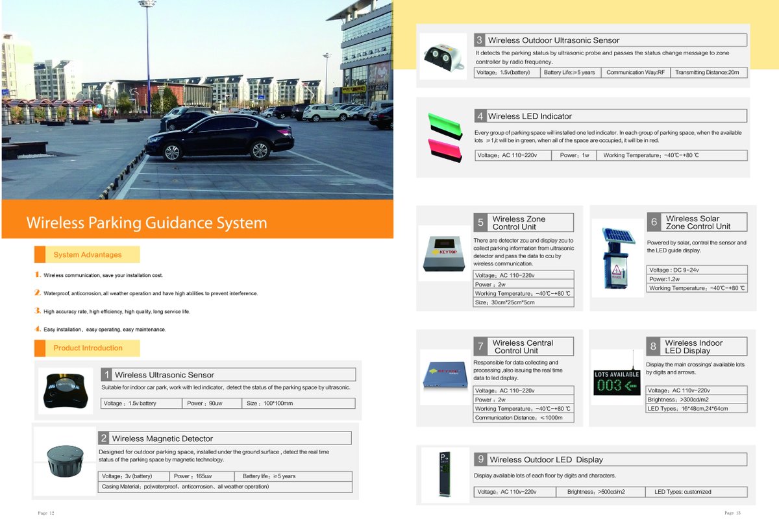Image resolution: width=779 pixels, height=532 pixels.
Task: Click the 'Wireless Solar Zone Control Unit' heading
Action: pyautogui.click(x=698, y=223)
